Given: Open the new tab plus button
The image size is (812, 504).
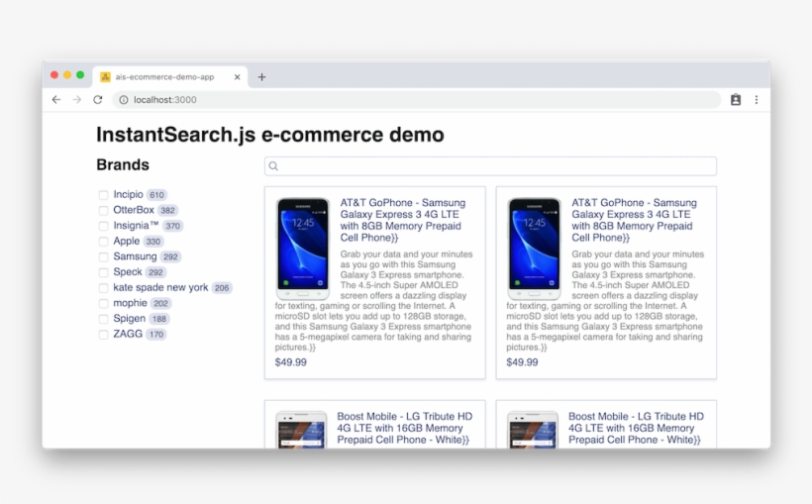Looking at the screenshot, I should (x=261, y=77).
